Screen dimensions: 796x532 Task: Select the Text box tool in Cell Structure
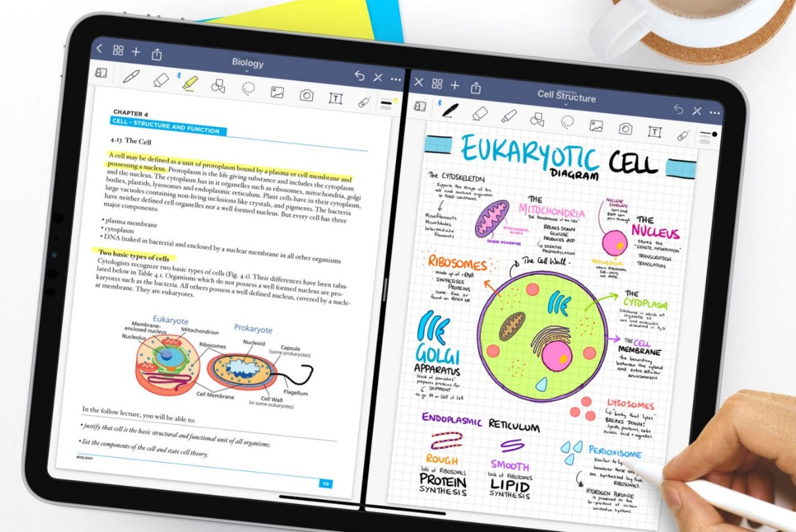pos(654,132)
